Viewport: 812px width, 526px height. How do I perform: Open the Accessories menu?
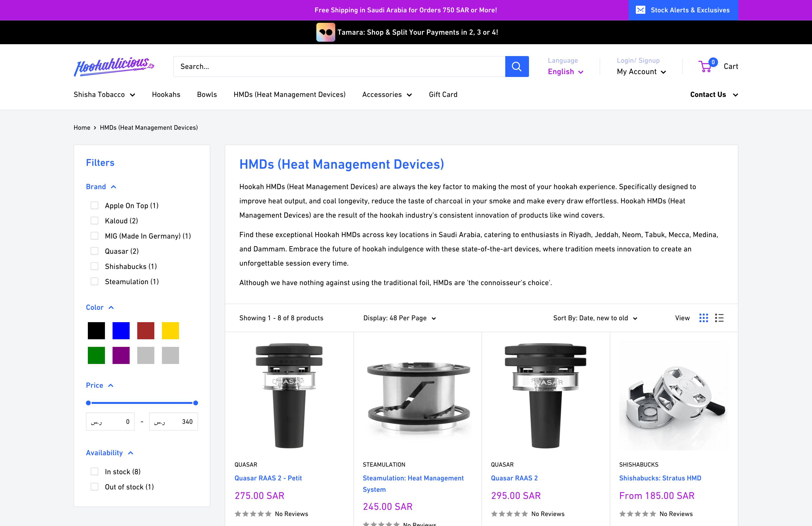pos(387,95)
